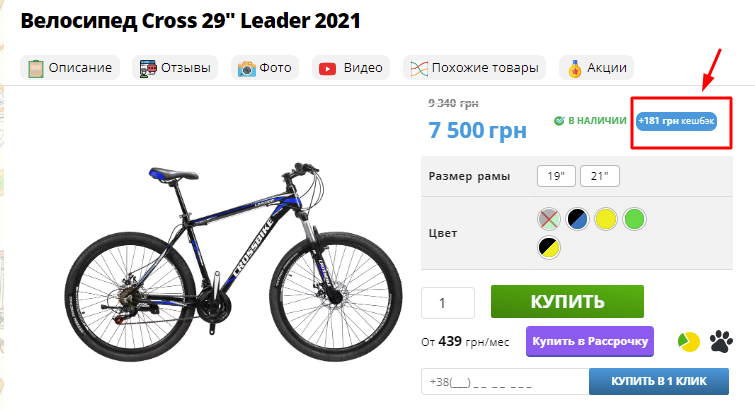
Task: Select the 21" frame size option
Action: (x=599, y=176)
